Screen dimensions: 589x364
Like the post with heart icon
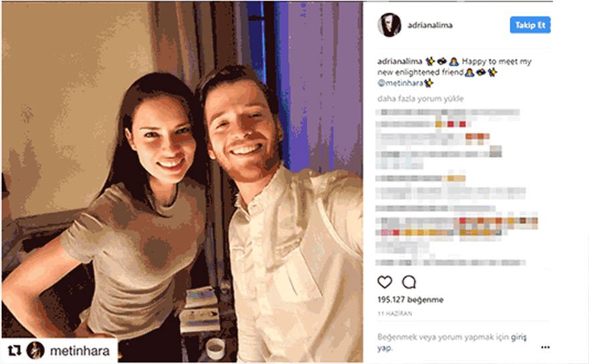pyautogui.click(x=385, y=282)
